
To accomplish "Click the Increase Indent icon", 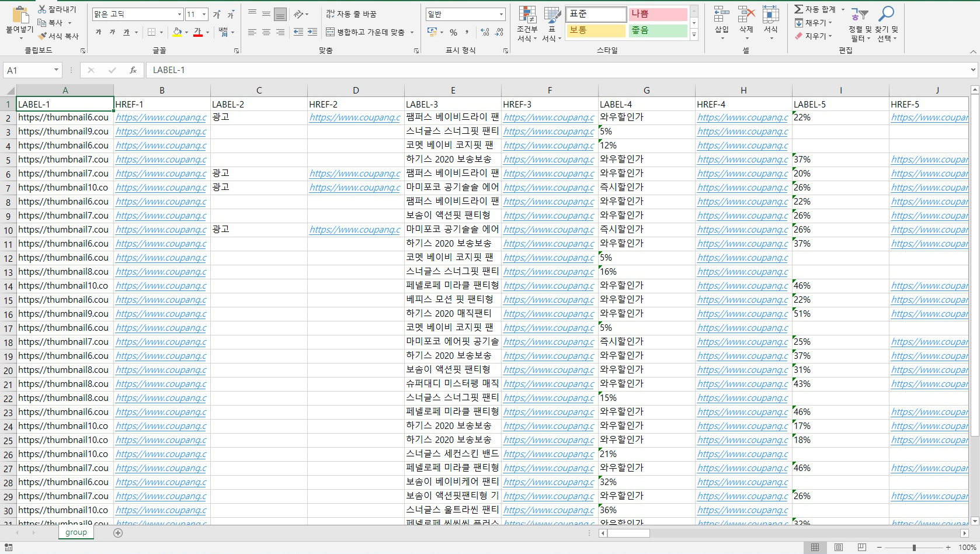I will tap(312, 32).
